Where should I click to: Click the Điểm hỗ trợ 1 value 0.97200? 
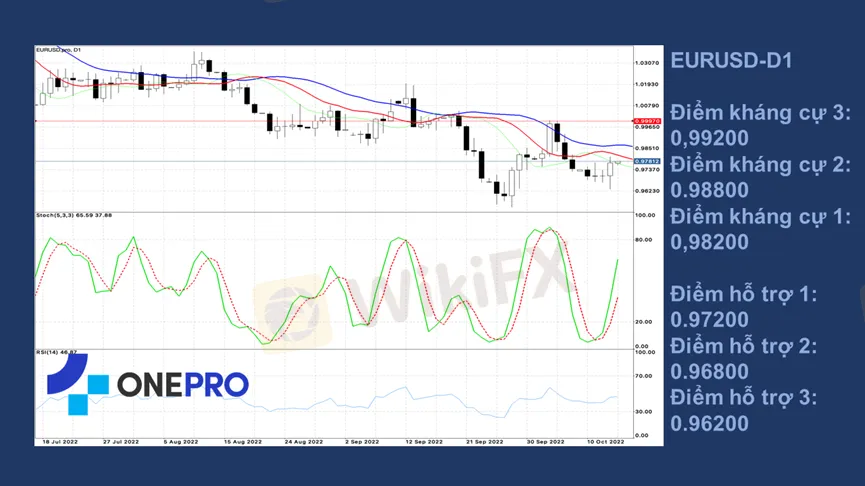pos(709,319)
